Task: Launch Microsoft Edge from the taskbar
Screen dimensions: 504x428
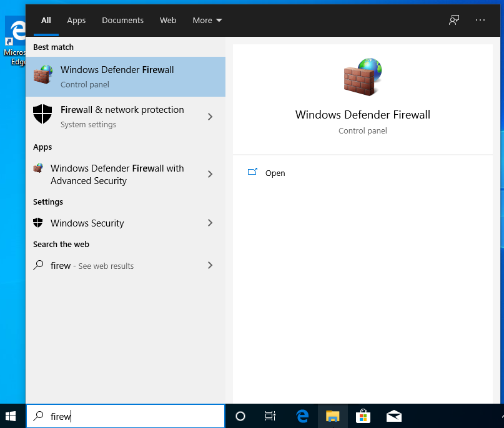Action: pyautogui.click(x=302, y=416)
